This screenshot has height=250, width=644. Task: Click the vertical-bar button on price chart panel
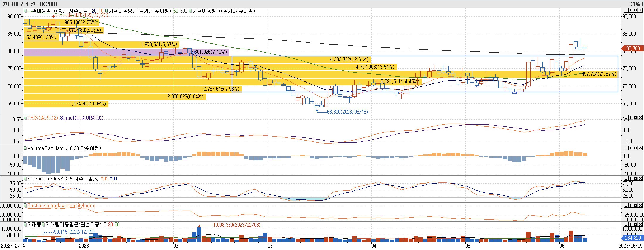pos(631,10)
